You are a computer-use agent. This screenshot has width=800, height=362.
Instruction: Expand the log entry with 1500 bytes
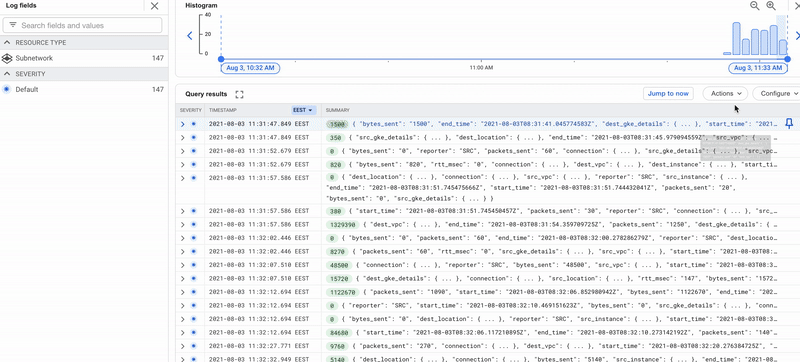pyautogui.click(x=183, y=124)
